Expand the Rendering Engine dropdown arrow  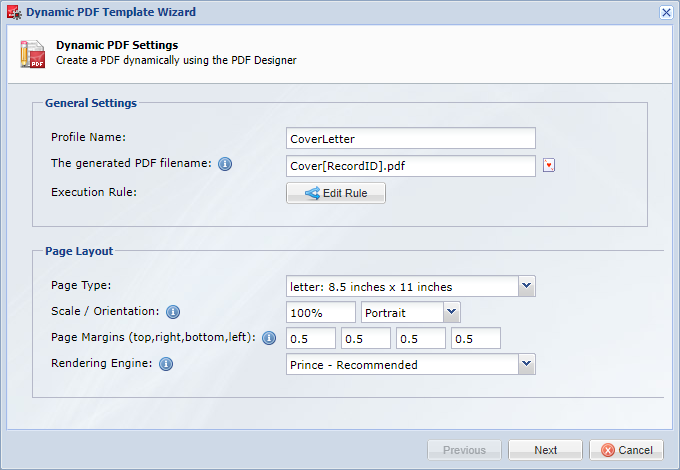526,364
